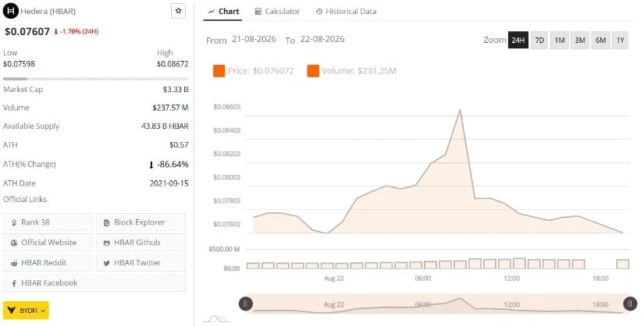This screenshot has height=327, width=644.
Task: Click the Github cat icon
Action: click(107, 243)
